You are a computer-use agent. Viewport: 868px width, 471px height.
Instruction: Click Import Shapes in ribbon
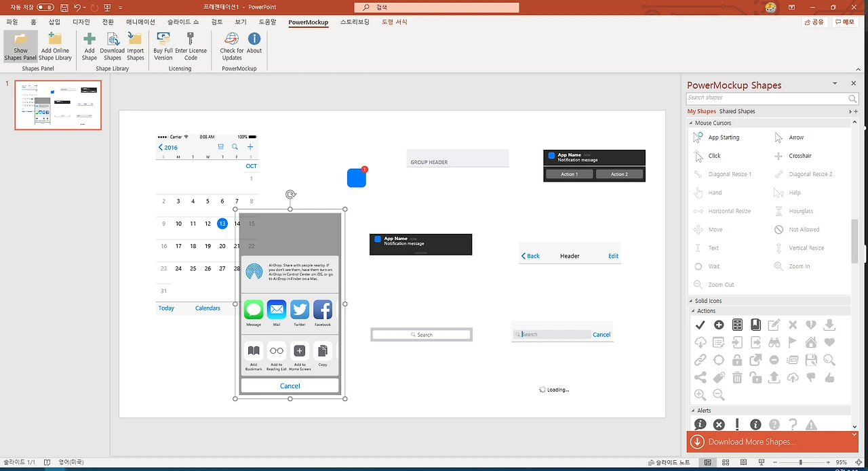pos(136,46)
